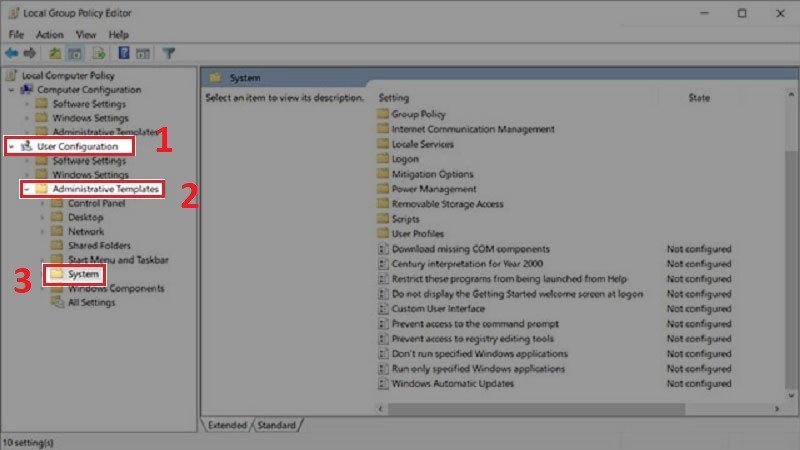The height and width of the screenshot is (450, 800).
Task: Expand the Desktop tree node
Action: point(43,217)
